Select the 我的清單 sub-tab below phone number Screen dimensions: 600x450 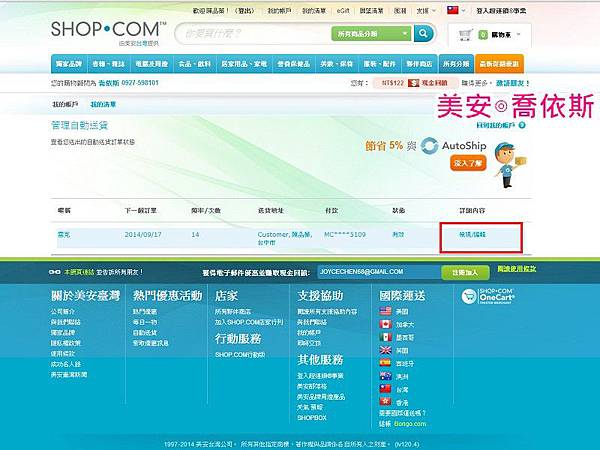pyautogui.click(x=103, y=104)
